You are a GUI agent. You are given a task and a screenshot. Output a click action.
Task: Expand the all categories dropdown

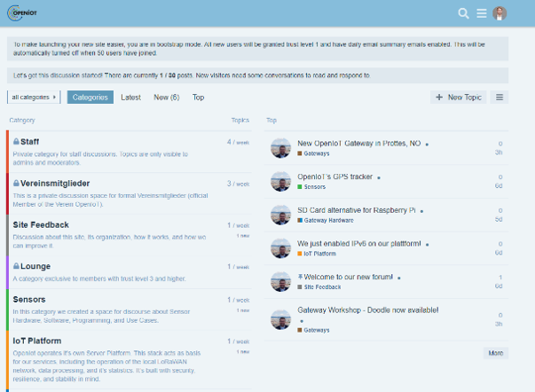(34, 98)
